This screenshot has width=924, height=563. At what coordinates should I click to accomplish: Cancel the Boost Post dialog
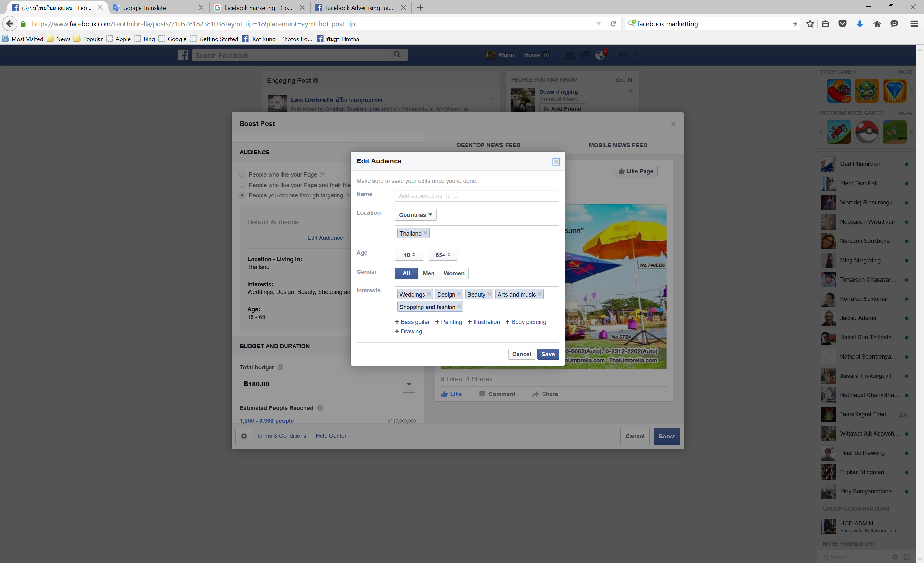pyautogui.click(x=635, y=436)
